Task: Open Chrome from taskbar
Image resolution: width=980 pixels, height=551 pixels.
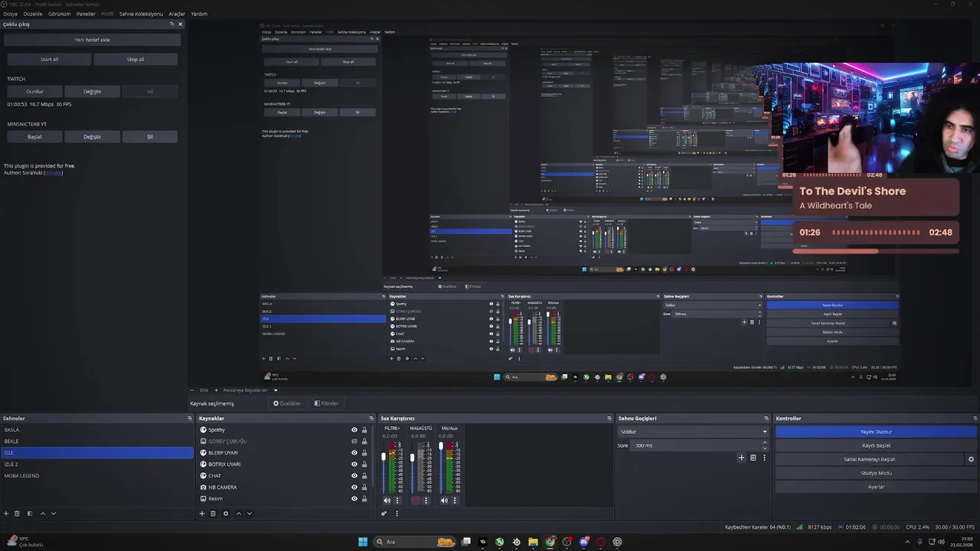Action: [550, 542]
